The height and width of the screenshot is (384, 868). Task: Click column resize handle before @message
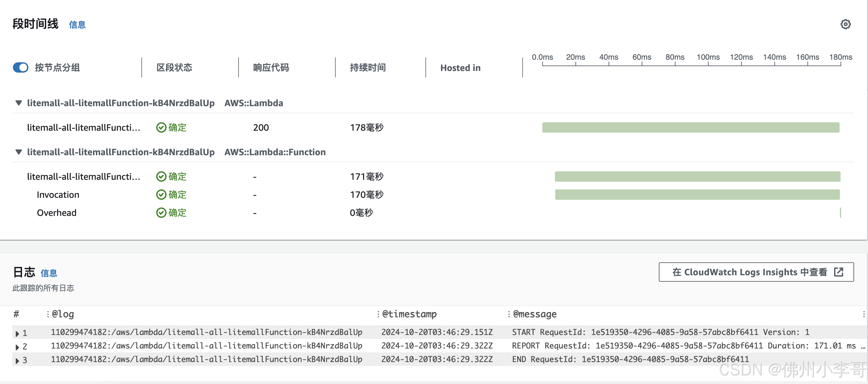[x=509, y=314]
